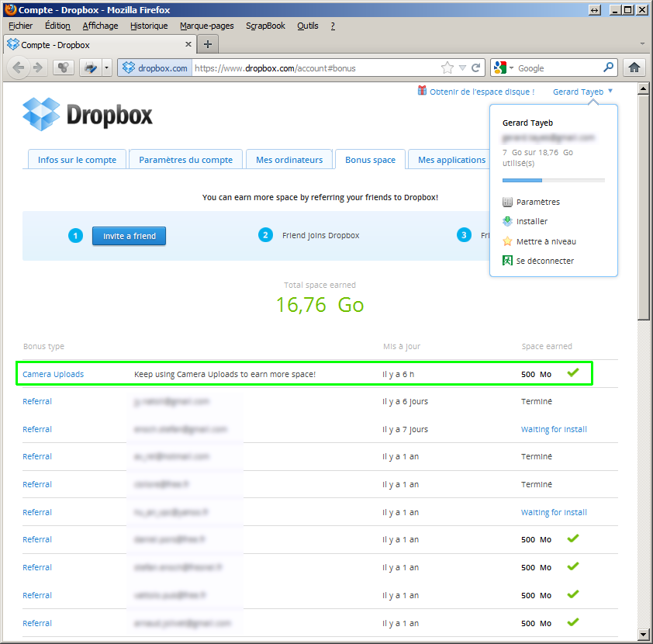Click the Il y a 6 h cell
Screen dimensions: 653x644
coord(398,374)
